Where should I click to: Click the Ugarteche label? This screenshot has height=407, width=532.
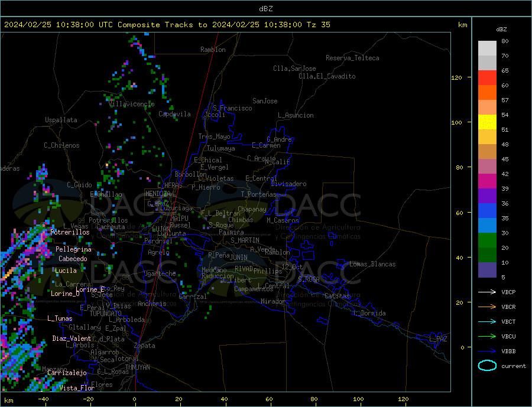tap(160, 273)
